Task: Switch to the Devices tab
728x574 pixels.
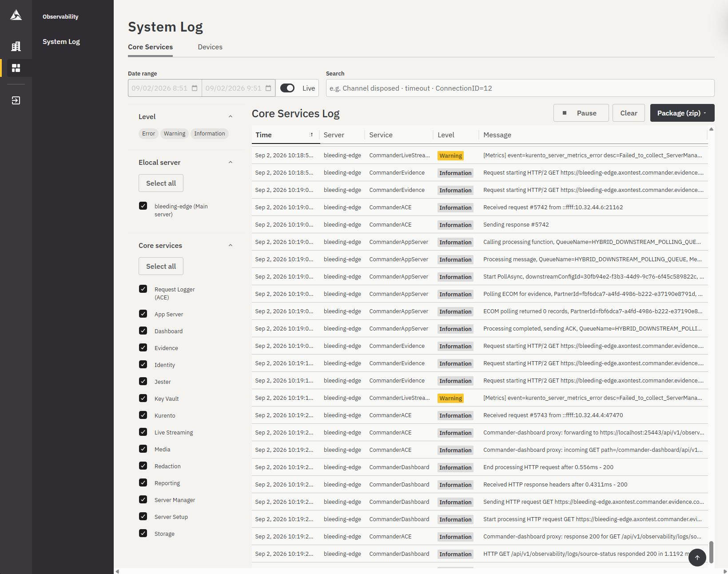Action: pyautogui.click(x=210, y=47)
